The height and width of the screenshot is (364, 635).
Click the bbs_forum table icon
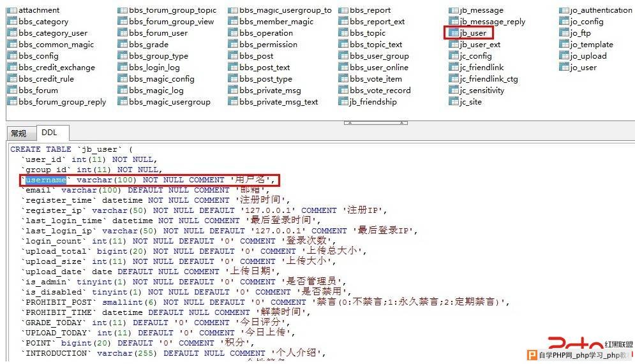pyautogui.click(x=12, y=90)
